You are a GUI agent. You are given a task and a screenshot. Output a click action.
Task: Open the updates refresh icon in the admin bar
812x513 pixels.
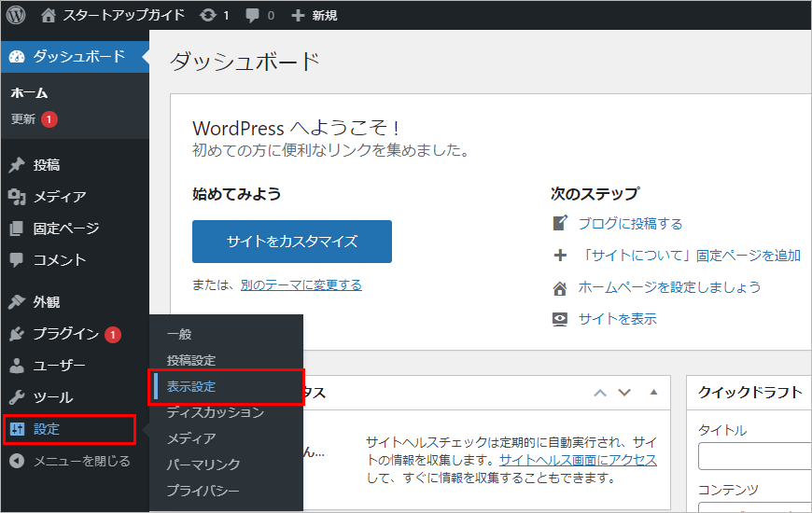click(x=207, y=16)
